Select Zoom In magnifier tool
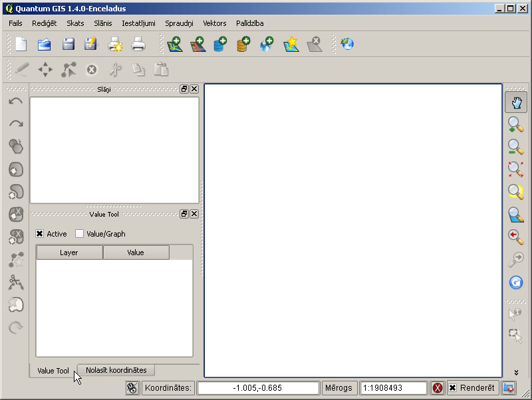This screenshot has width=532, height=400. tap(516, 125)
